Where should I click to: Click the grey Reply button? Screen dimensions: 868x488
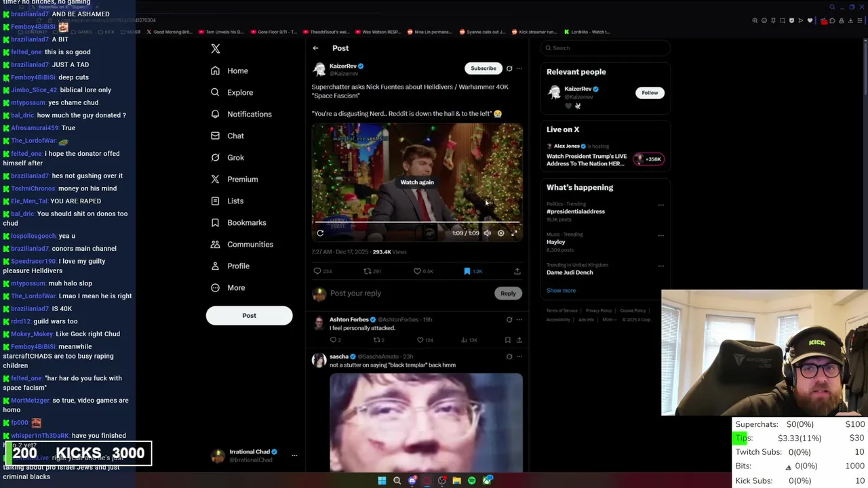pos(508,293)
